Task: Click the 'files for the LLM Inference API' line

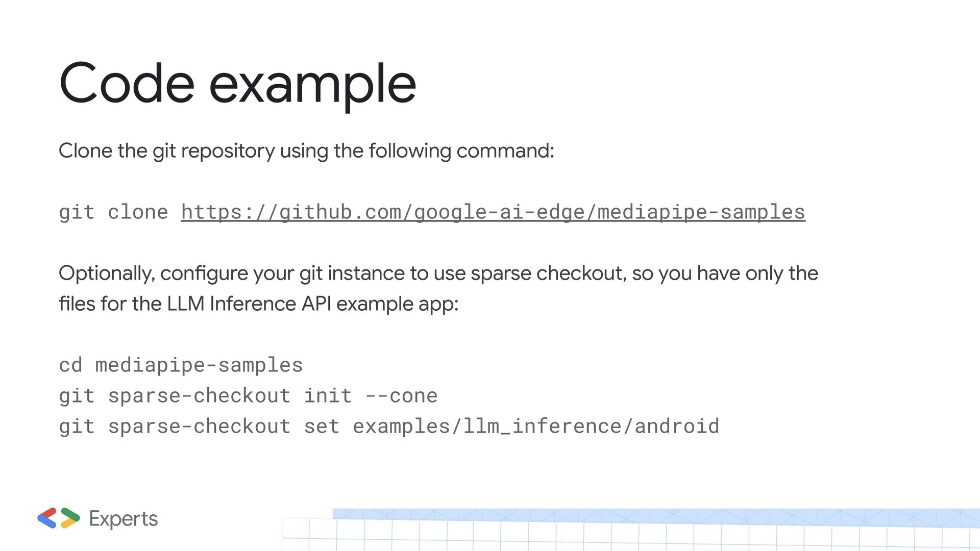Action: click(259, 304)
